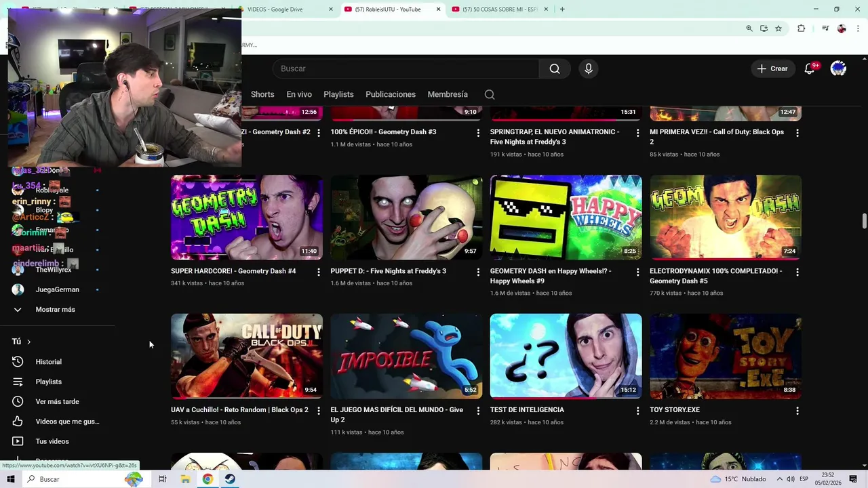Open options for 100% ÉPICO Geometry Dash #3
The image size is (868, 488).
pyautogui.click(x=478, y=133)
